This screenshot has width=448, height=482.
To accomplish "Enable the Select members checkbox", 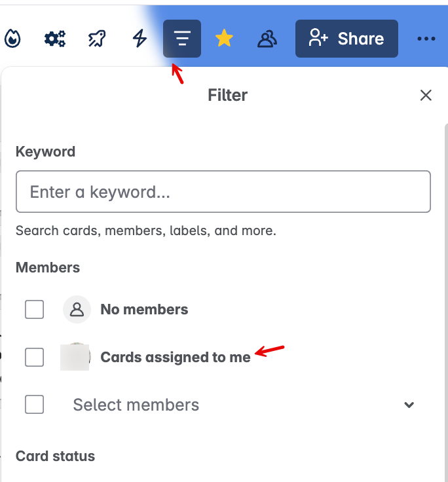I will click(34, 405).
